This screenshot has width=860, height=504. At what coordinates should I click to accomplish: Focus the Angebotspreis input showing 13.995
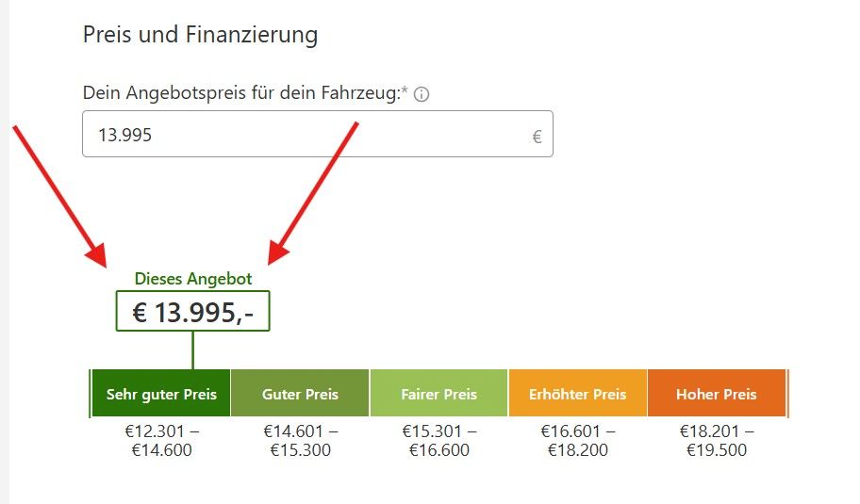tap(302, 135)
